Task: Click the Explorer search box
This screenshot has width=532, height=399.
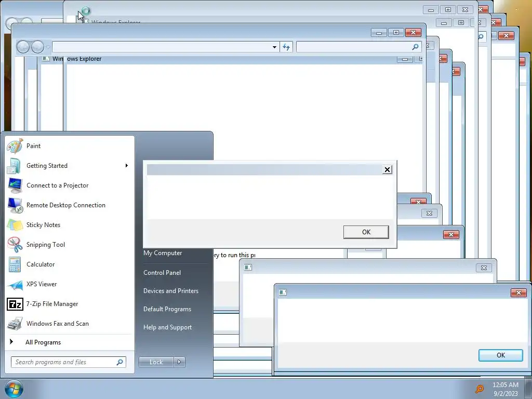Action: point(359,47)
